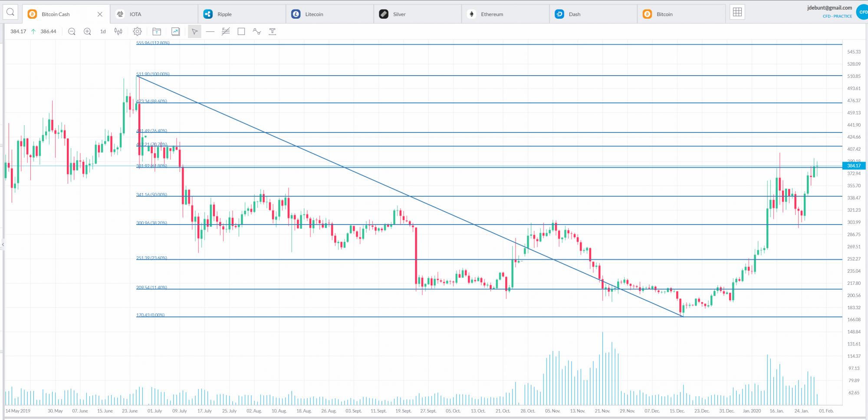Open the templates folder icon
Image resolution: width=868 pixels, height=420 pixels.
[157, 31]
